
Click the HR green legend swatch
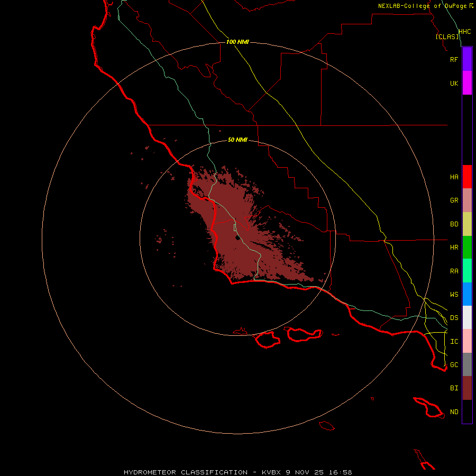point(467,247)
